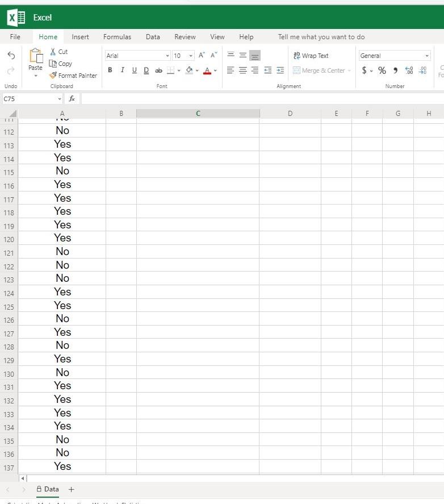The height and width of the screenshot is (504, 444).
Task: Switch to the Review tab
Action: point(185,37)
